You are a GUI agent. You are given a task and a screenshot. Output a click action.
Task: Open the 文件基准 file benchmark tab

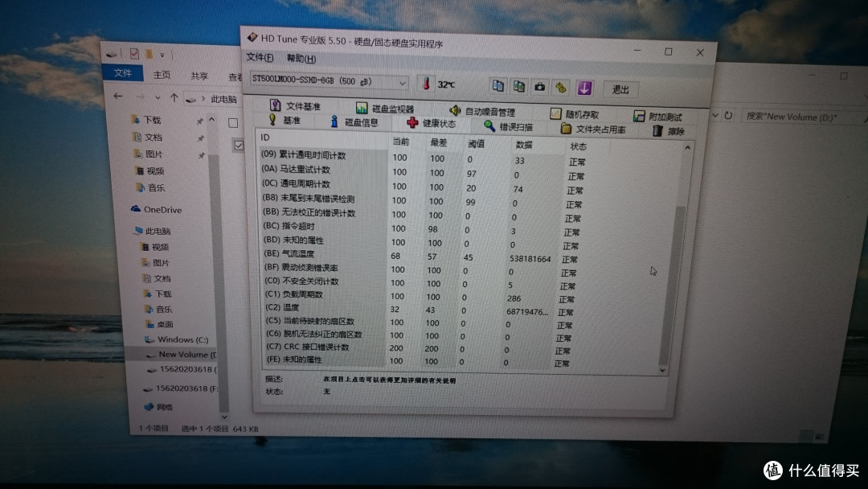(295, 105)
